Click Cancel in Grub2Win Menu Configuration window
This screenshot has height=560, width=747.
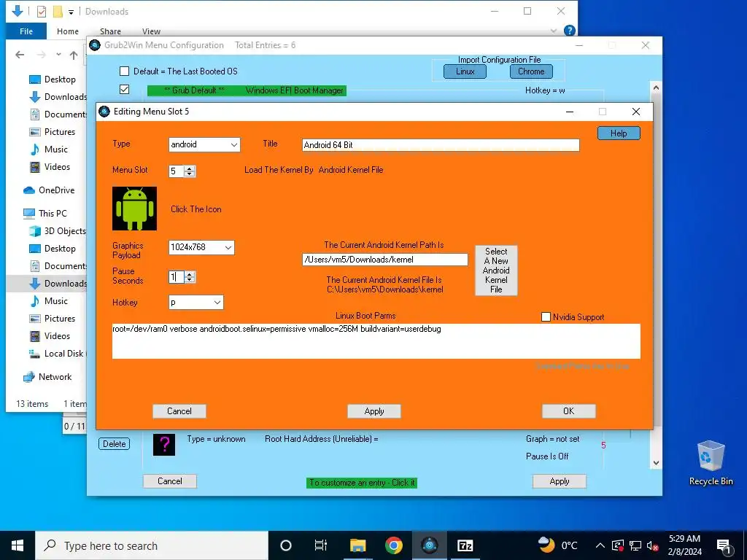169,481
